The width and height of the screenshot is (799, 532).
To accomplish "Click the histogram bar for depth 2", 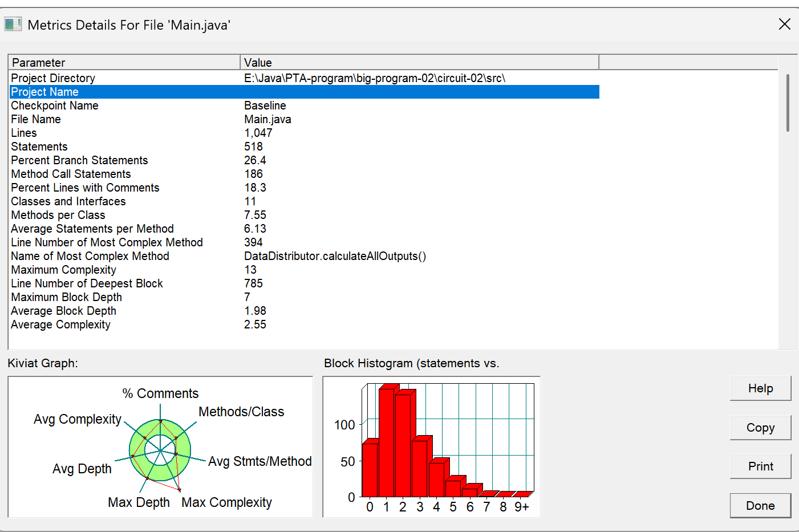I will pyautogui.click(x=403, y=445).
